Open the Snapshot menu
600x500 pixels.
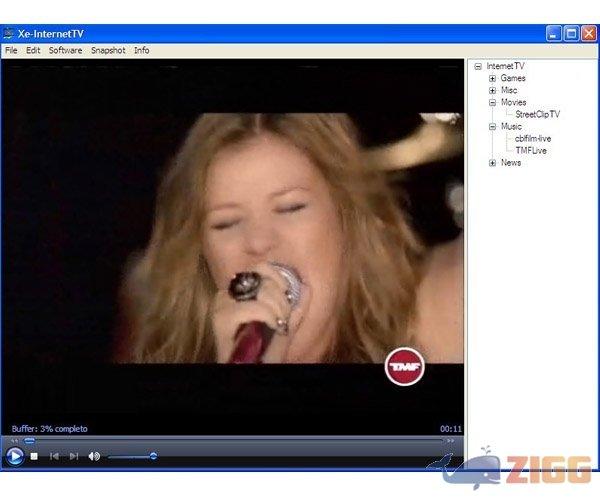pyautogui.click(x=108, y=50)
